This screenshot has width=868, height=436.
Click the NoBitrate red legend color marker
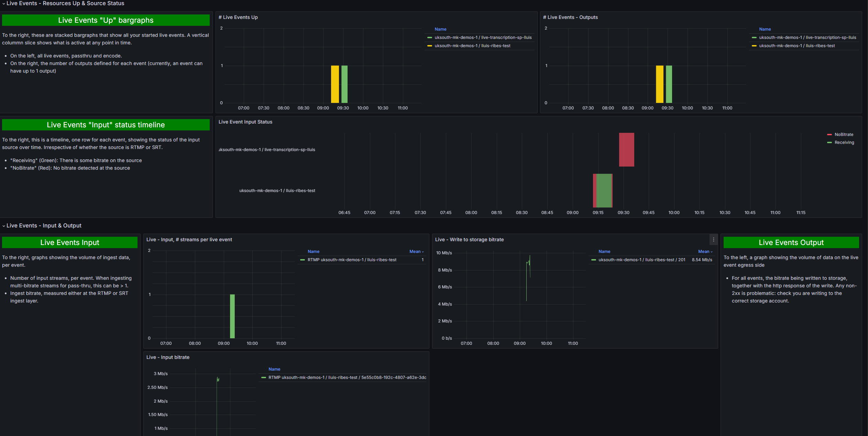[x=829, y=135]
